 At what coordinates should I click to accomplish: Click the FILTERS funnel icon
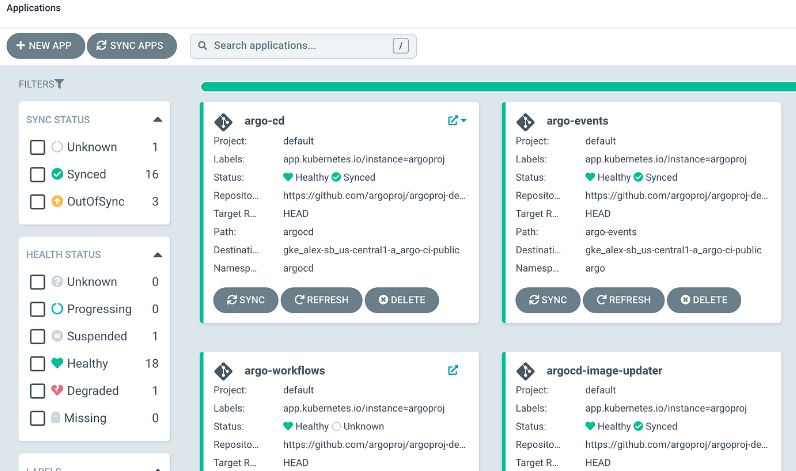59,84
